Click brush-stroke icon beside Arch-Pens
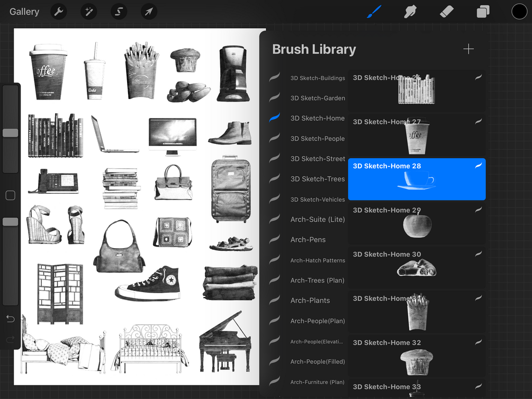 coord(274,239)
